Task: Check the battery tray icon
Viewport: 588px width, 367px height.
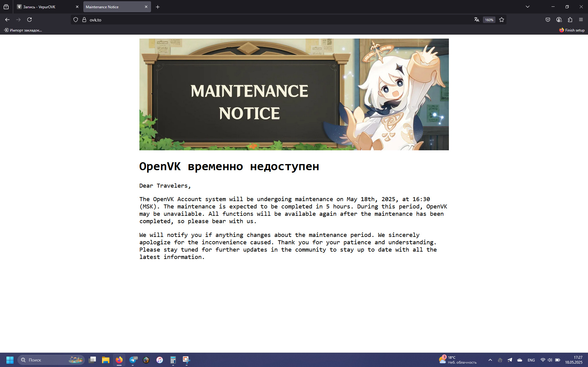Action: 558,360
